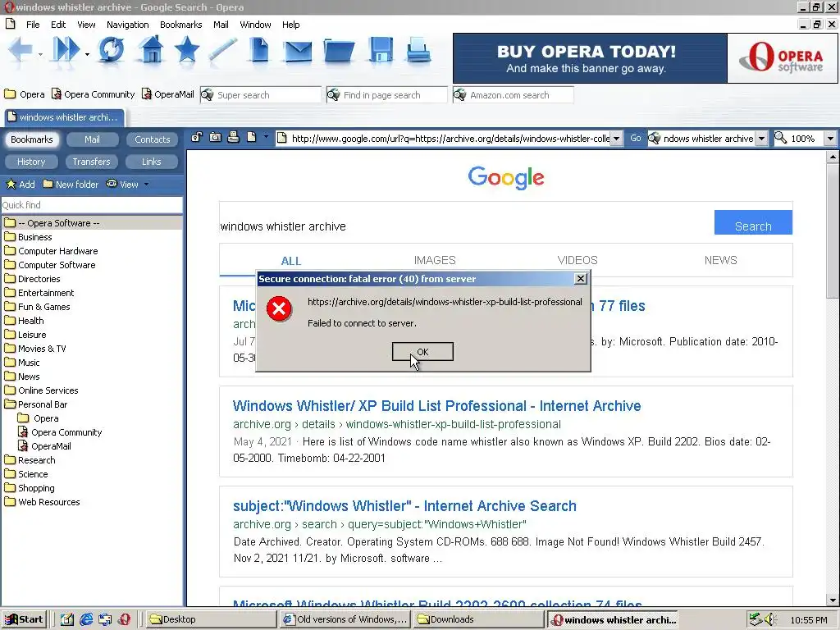Open the Mail envelope toolbar icon
Image resolution: width=840 pixels, height=630 pixels.
click(298, 52)
